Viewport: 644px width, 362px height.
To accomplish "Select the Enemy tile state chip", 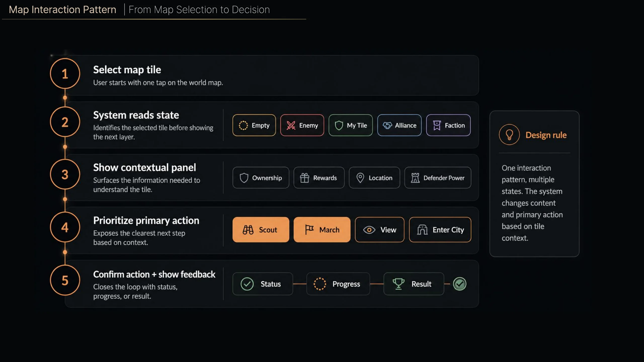I will tap(302, 125).
